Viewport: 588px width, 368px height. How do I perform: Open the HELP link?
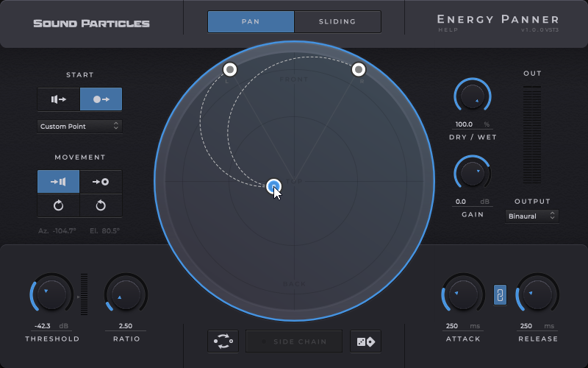click(x=448, y=29)
